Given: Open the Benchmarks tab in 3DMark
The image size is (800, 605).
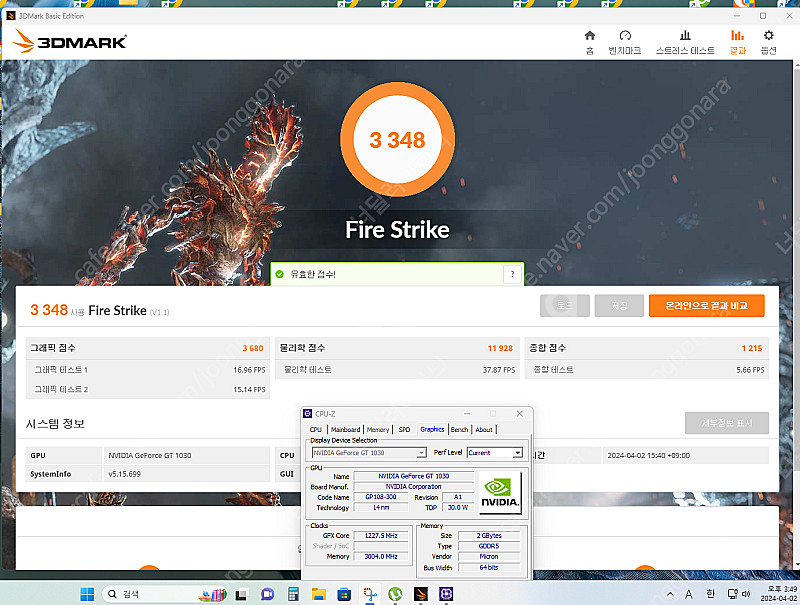Looking at the screenshot, I should point(624,42).
